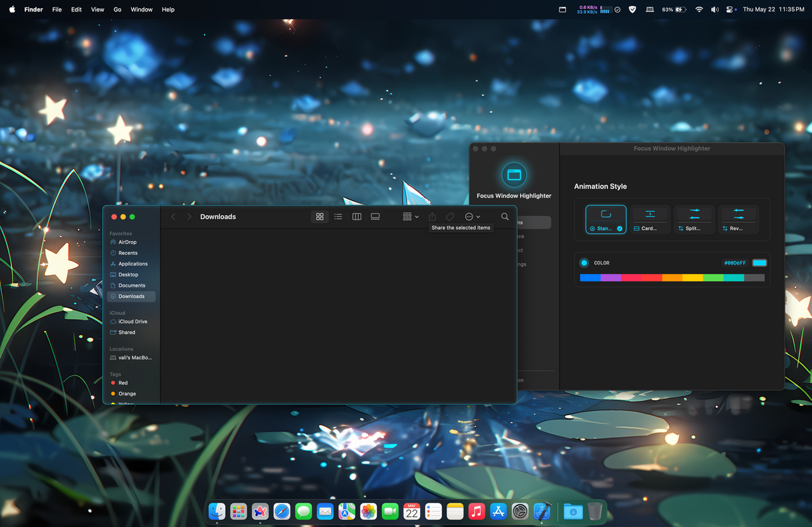Open Safari from the Dock
The height and width of the screenshot is (527, 812).
pos(282,511)
